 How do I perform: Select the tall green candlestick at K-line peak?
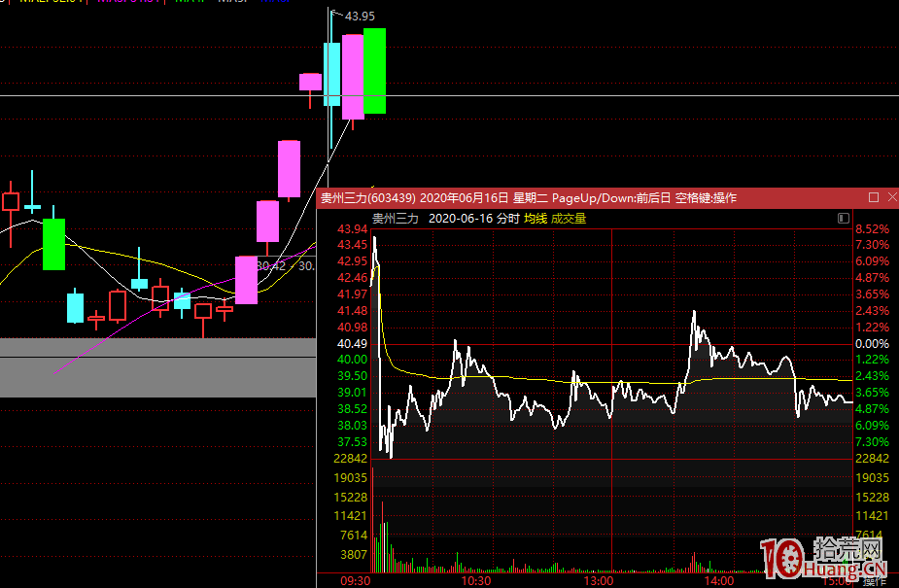point(374,71)
